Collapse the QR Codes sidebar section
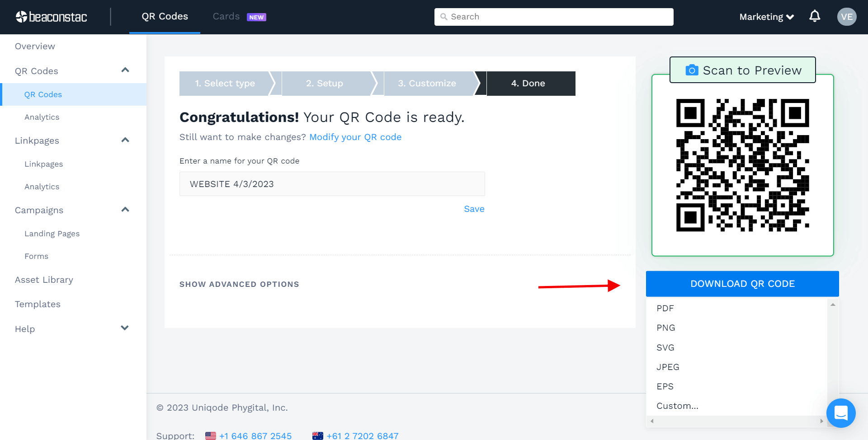The width and height of the screenshot is (868, 440). [x=125, y=70]
